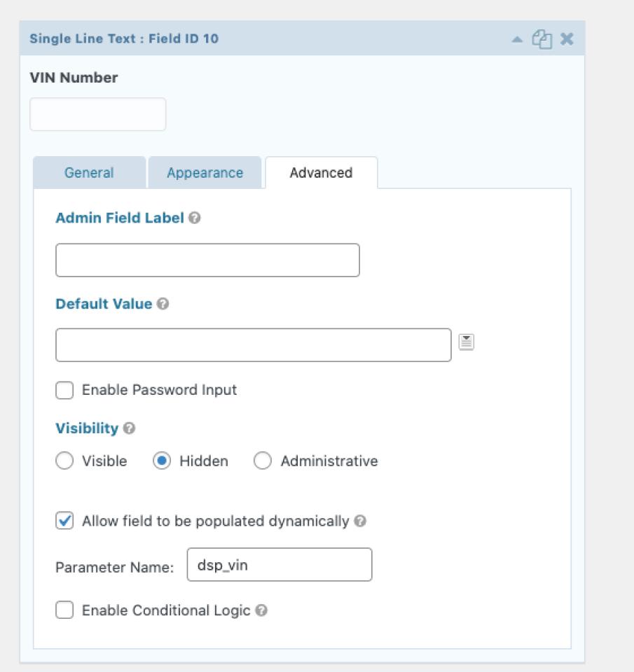The height and width of the screenshot is (672, 634).
Task: Open help tooltip for Default Value
Action: pyautogui.click(x=163, y=304)
